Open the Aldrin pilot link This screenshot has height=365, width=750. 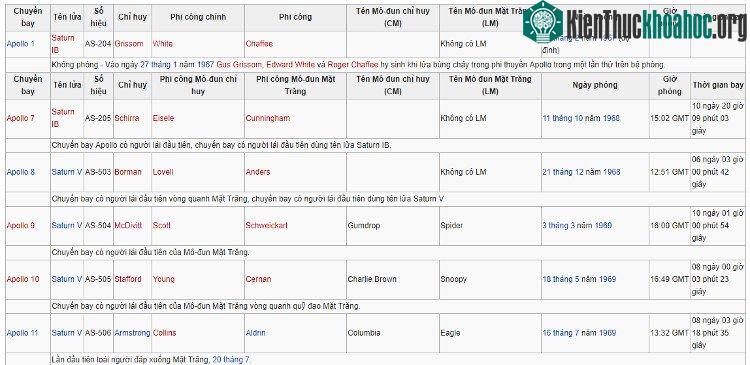(255, 333)
